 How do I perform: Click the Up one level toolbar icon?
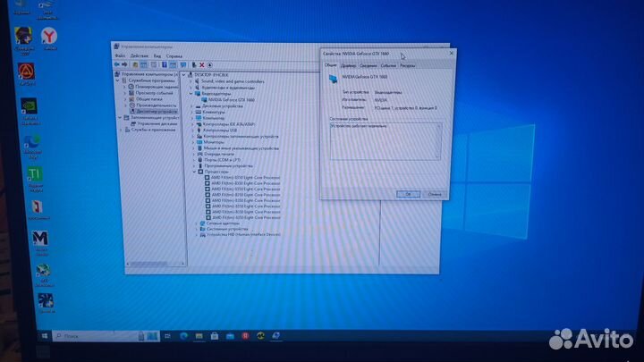click(135, 65)
